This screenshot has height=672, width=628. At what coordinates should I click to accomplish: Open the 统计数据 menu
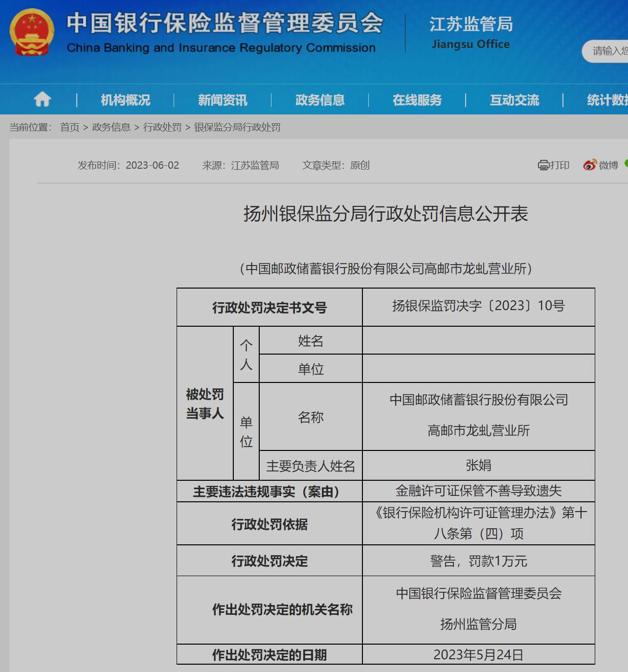click(607, 100)
